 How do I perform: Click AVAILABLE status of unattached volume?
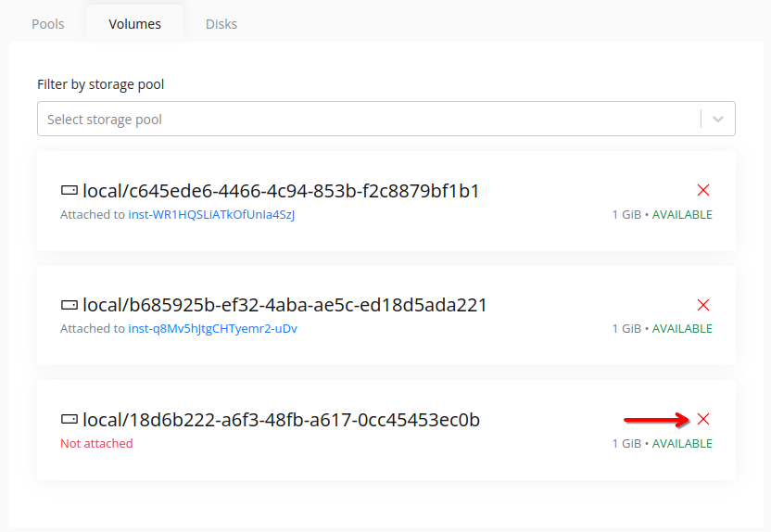click(682, 444)
